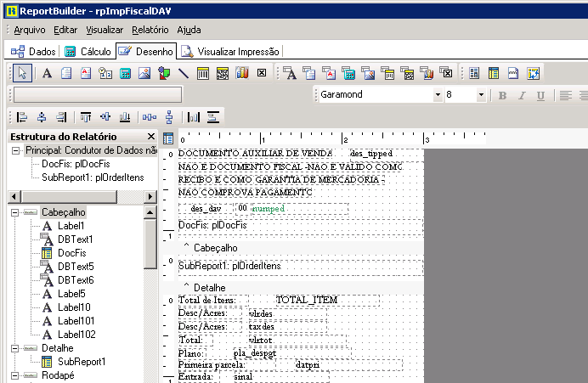
Task: Pick the CheckBox component tool
Action: [262, 73]
